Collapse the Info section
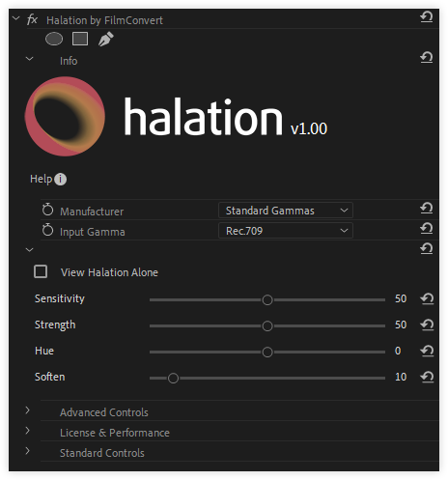This screenshot has height=480, width=448. coord(29,59)
